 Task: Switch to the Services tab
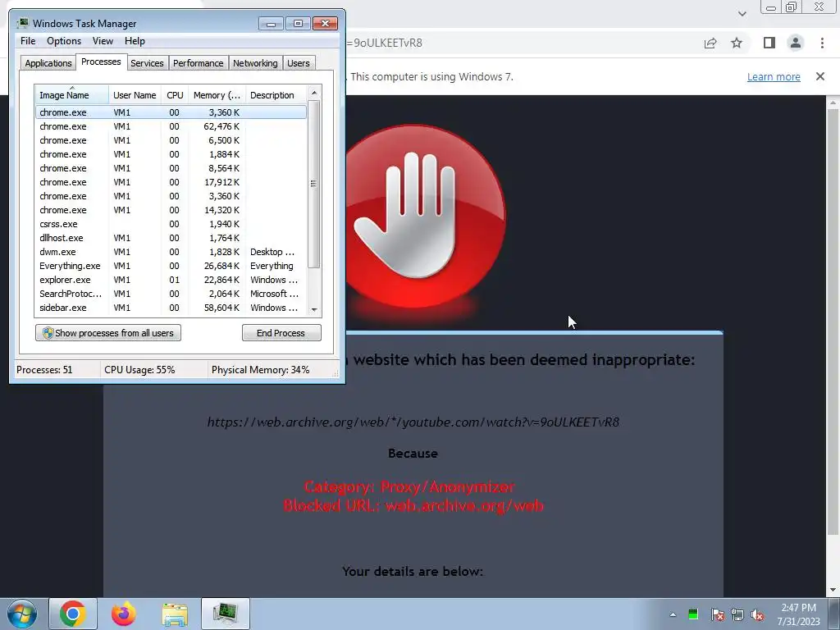pyautogui.click(x=147, y=63)
